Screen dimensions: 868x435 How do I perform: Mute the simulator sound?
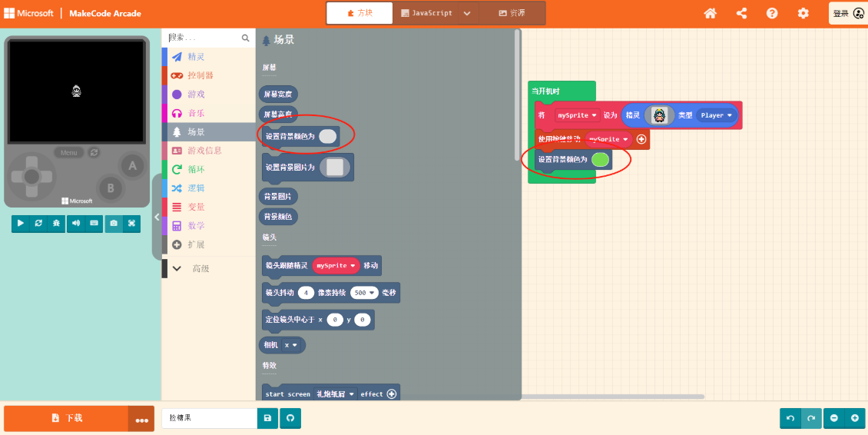pyautogui.click(x=76, y=223)
